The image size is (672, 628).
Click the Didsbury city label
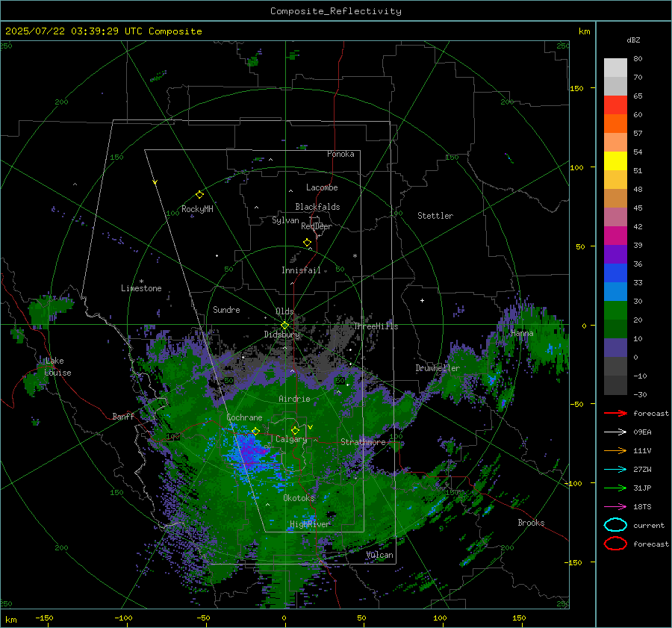[281, 335]
